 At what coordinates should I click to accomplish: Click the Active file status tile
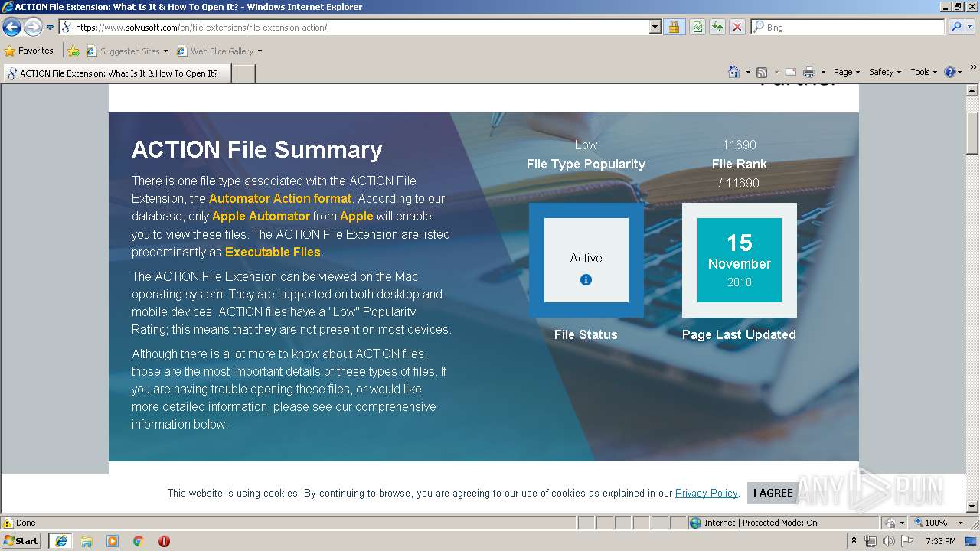click(586, 260)
